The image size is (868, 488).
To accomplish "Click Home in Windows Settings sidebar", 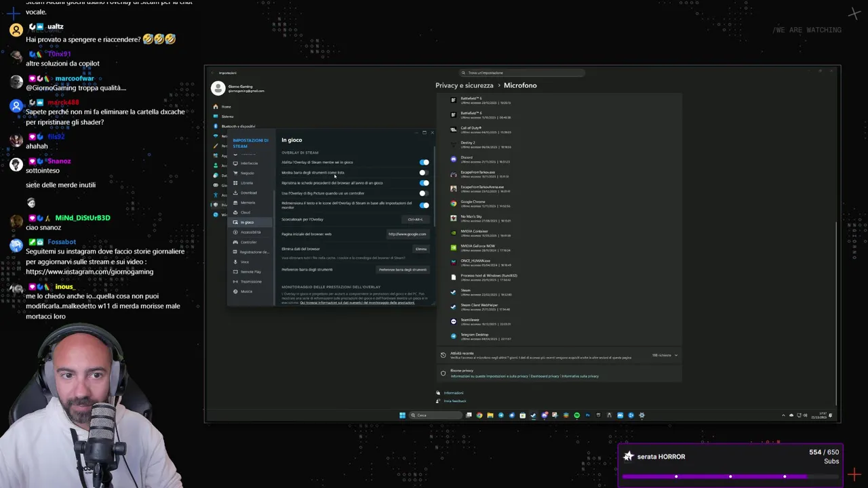I will (x=226, y=106).
